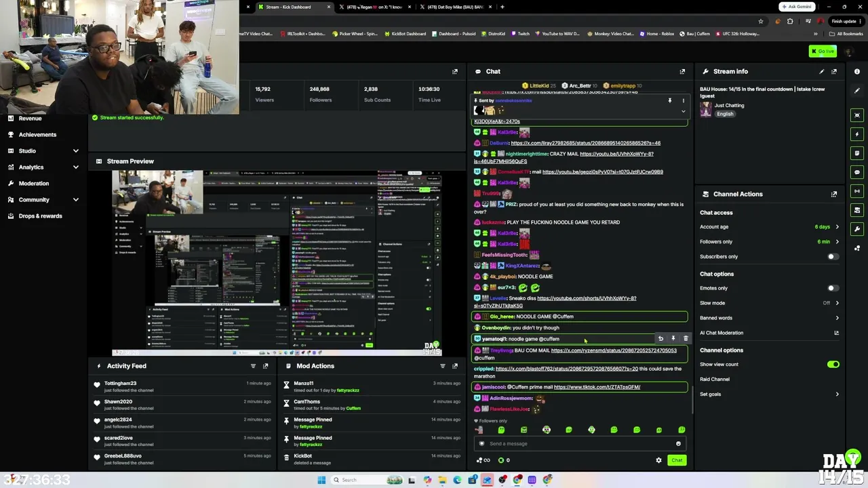Image resolution: width=868 pixels, height=488 pixels.
Task: Toggle Emotes only chat option
Action: (833, 288)
